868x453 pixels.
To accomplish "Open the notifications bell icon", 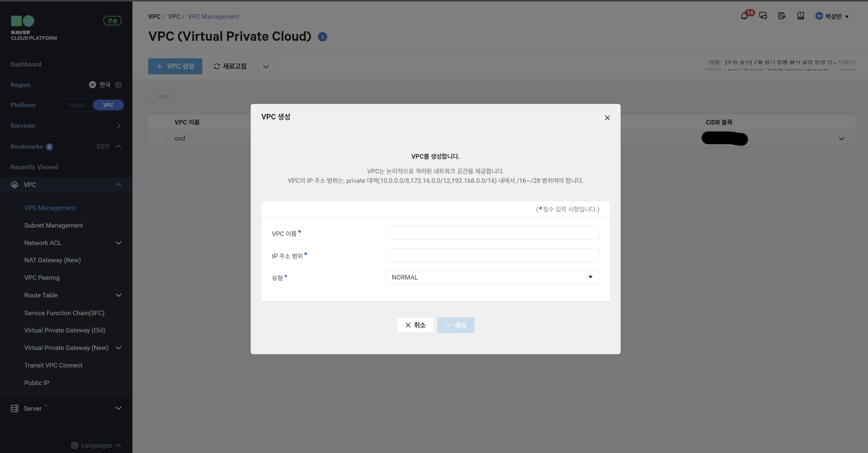I will click(x=744, y=16).
